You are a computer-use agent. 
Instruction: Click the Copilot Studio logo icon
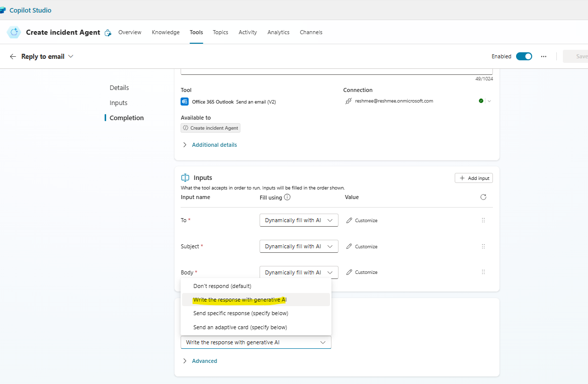pyautogui.click(x=3, y=10)
